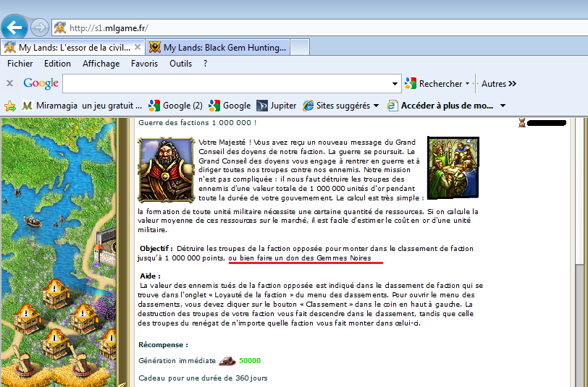This screenshot has height=387, width=588.
Task: Open the Jupiter bookmark in favorites bar
Action: (x=276, y=106)
